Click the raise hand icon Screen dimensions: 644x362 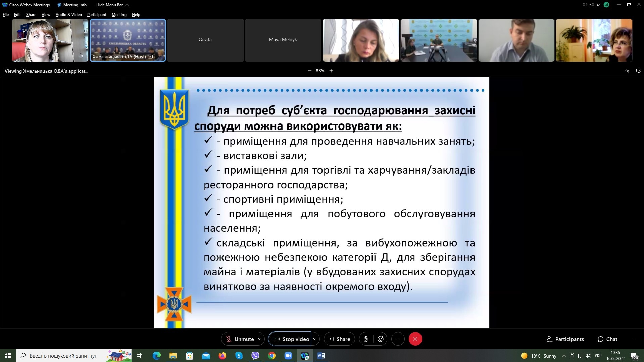click(366, 339)
